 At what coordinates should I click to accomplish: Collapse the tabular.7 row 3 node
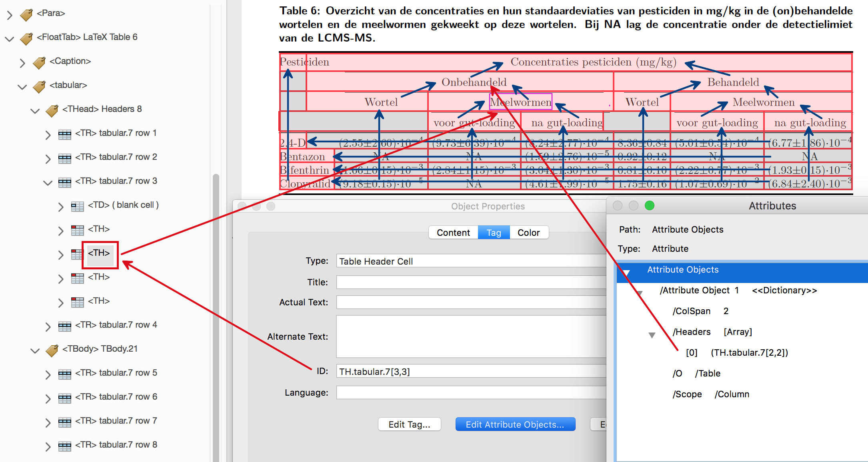click(48, 183)
